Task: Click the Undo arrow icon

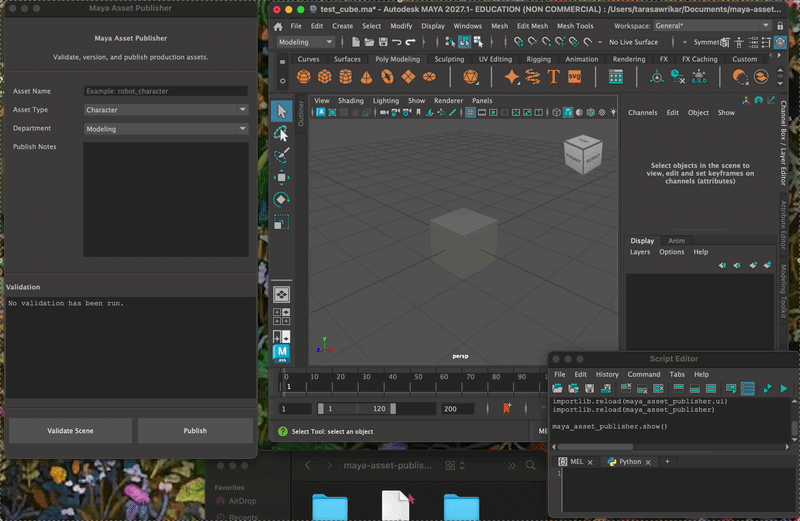Action: coord(396,42)
